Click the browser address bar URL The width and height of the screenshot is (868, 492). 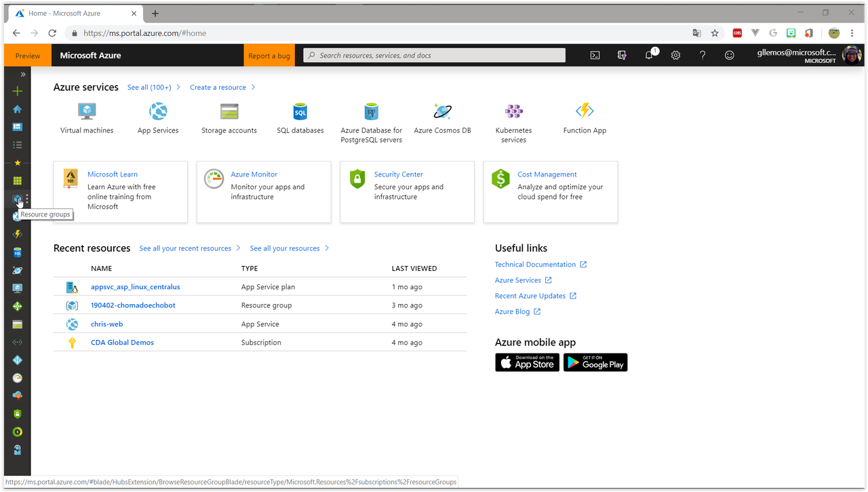pos(144,33)
